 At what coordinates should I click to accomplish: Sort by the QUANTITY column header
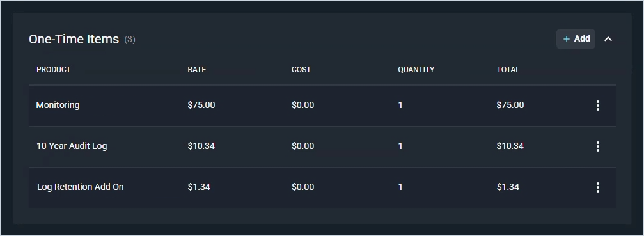coord(416,69)
